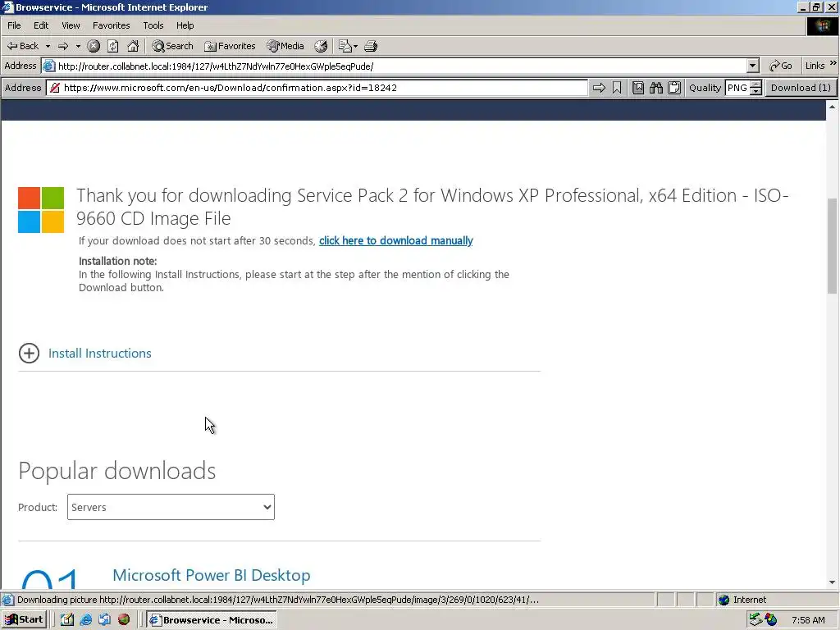Image resolution: width=840 pixels, height=630 pixels.
Task: Click the Microsoft logo
Action: pos(41,210)
